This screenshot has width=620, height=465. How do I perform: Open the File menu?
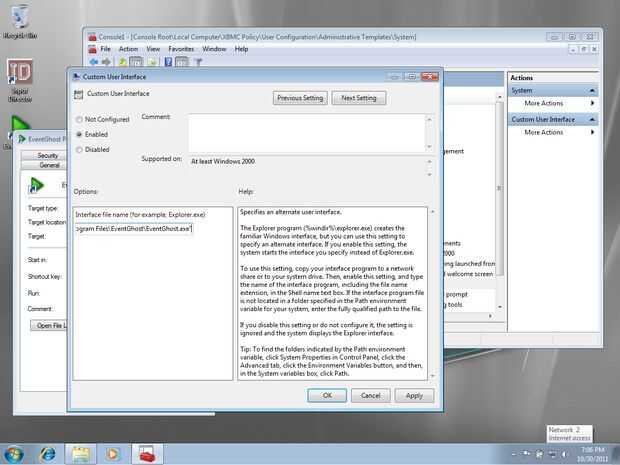[x=105, y=49]
